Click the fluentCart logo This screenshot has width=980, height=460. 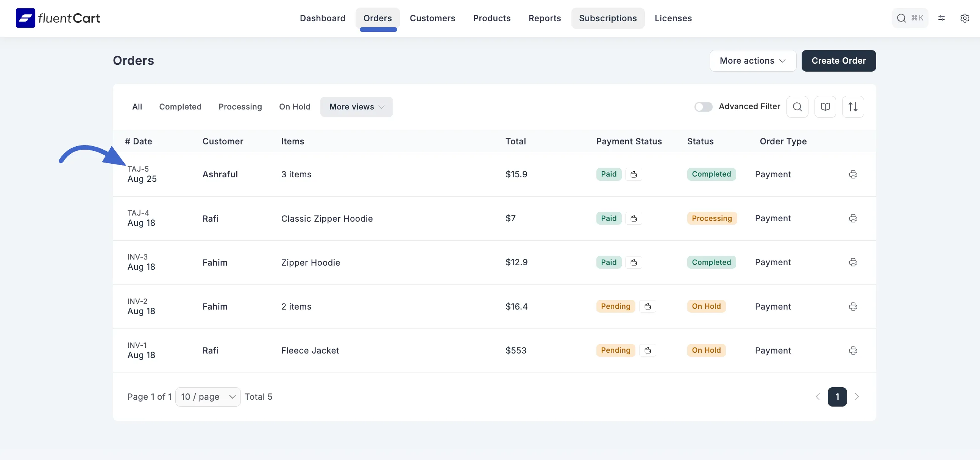coord(58,18)
